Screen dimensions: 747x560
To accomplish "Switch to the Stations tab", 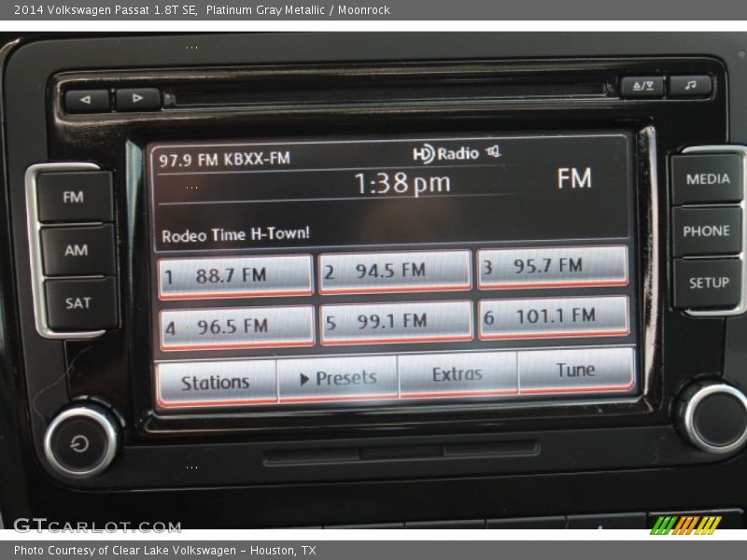I will (x=217, y=383).
